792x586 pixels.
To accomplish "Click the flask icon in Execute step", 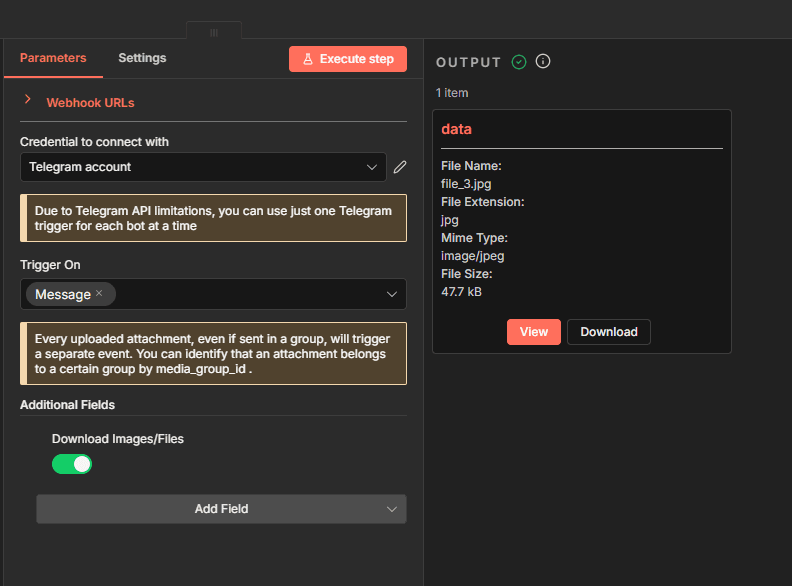I will coord(308,59).
